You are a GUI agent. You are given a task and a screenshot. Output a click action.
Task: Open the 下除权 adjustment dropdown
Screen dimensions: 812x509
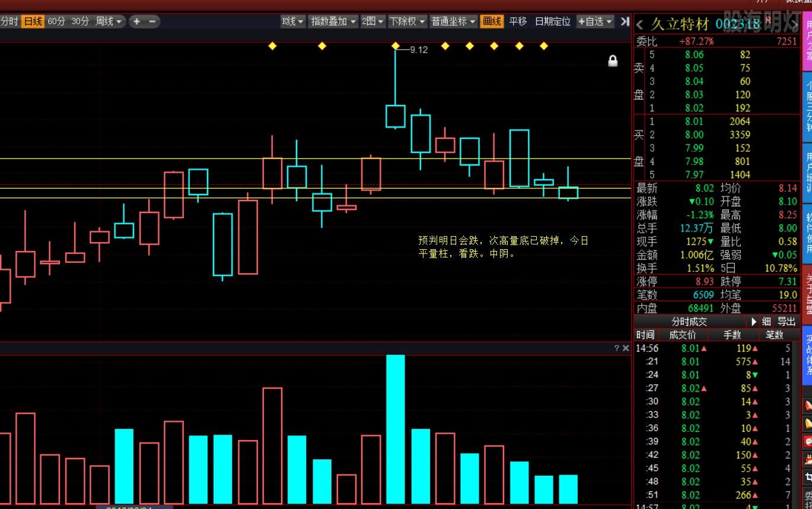pos(407,21)
